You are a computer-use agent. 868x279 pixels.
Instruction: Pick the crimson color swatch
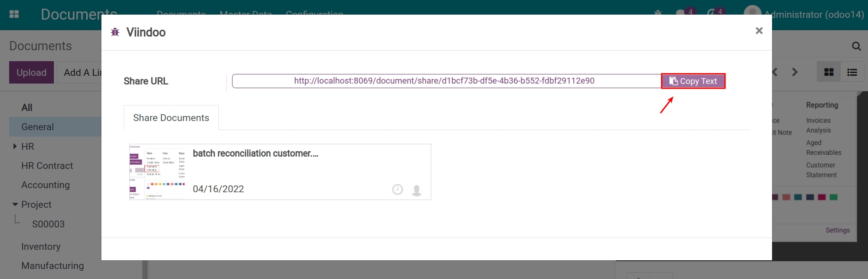[x=822, y=197]
